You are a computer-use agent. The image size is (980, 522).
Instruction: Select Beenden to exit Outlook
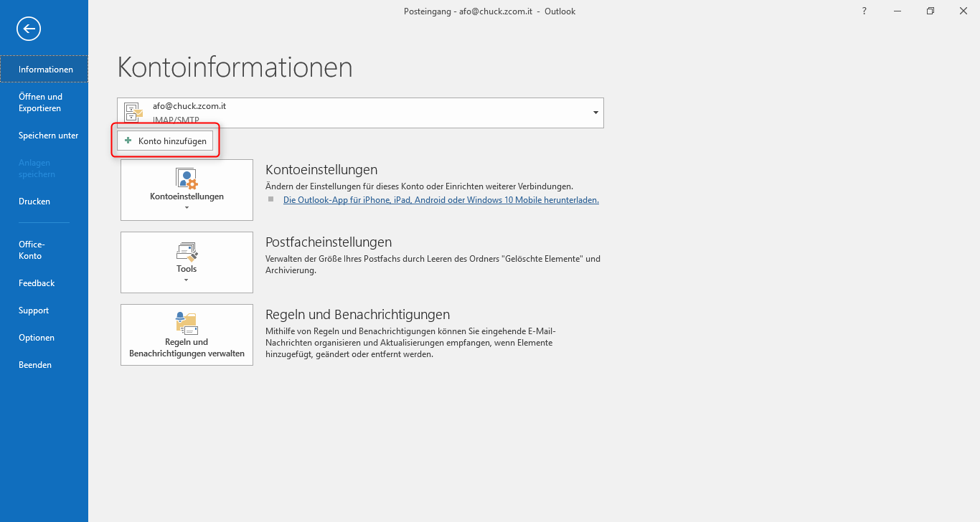[x=35, y=365]
